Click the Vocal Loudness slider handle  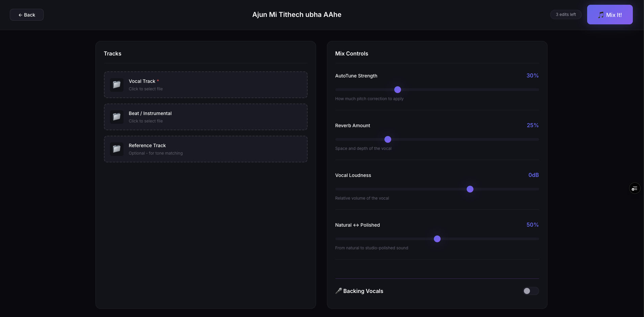470,189
